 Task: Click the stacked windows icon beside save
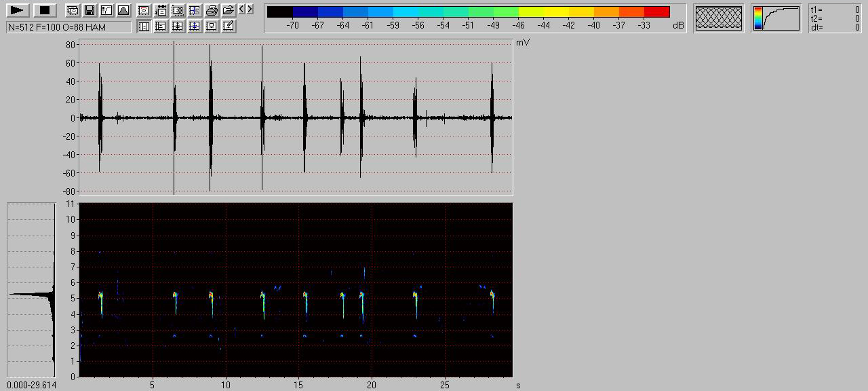click(x=72, y=10)
